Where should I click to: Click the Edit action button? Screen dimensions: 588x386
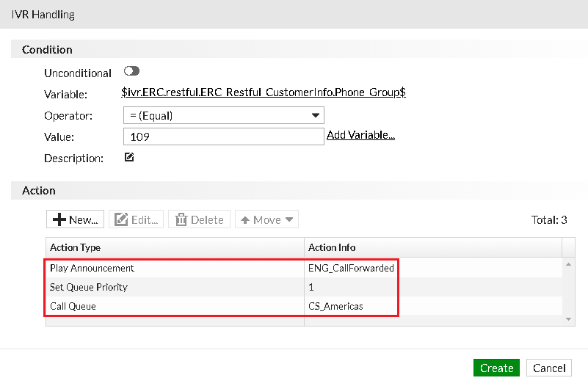(136, 219)
